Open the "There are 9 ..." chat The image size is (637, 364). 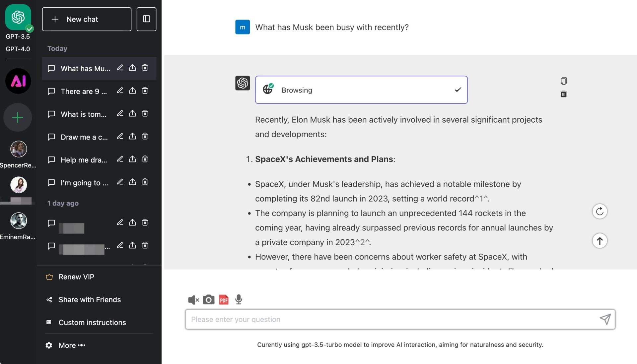coord(84,91)
